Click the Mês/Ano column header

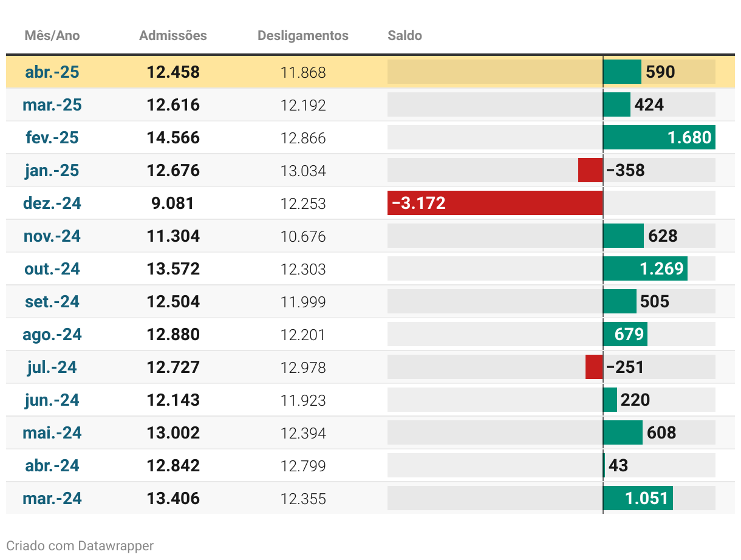point(52,36)
